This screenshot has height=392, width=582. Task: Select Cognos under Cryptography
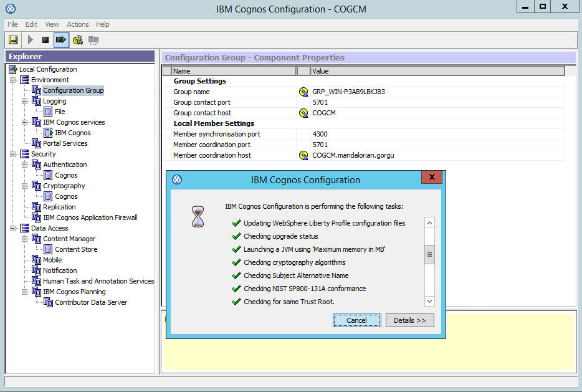coord(66,196)
